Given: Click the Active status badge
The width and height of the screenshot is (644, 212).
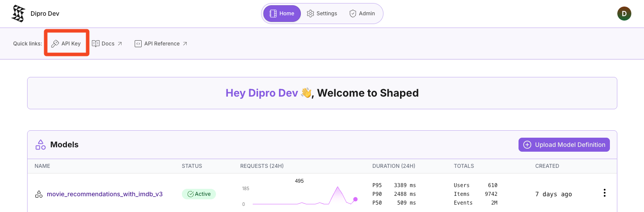Looking at the screenshot, I should point(199,194).
